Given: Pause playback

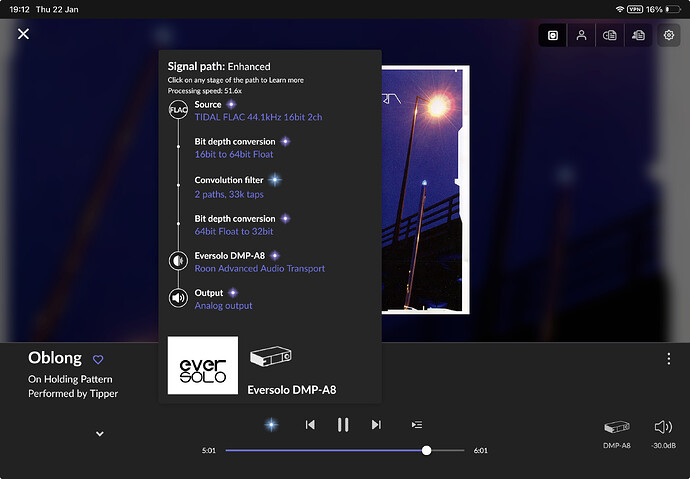Looking at the screenshot, I should coord(343,425).
